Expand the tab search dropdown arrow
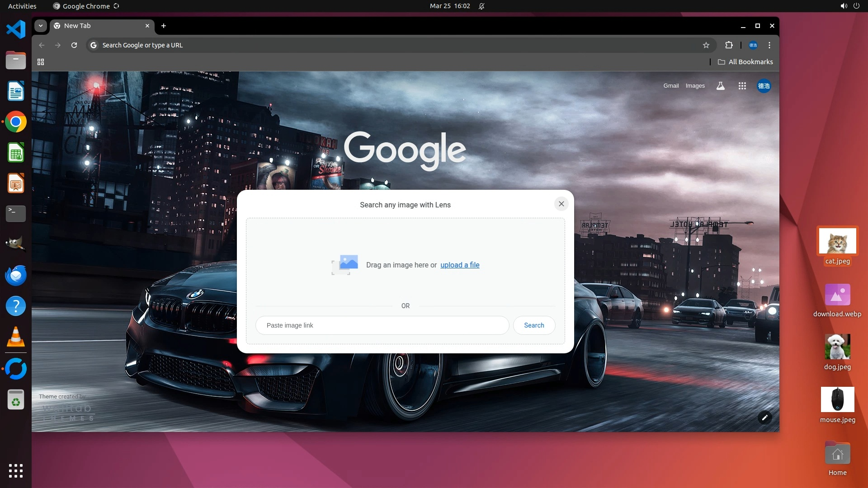This screenshot has height=488, width=868. click(41, 26)
